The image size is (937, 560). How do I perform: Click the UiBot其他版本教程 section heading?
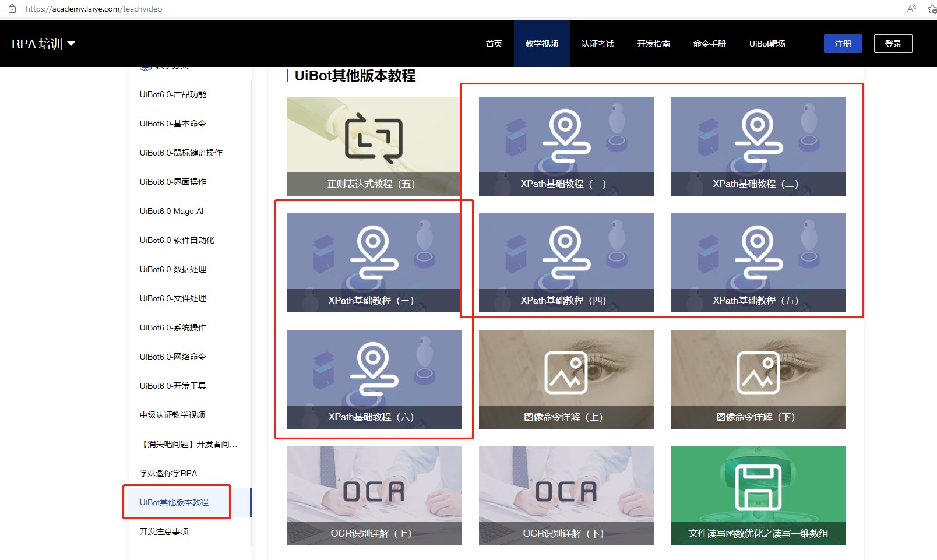(355, 76)
